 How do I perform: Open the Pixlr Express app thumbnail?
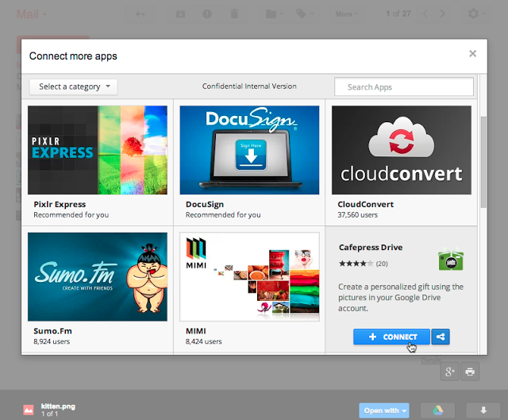[98, 150]
